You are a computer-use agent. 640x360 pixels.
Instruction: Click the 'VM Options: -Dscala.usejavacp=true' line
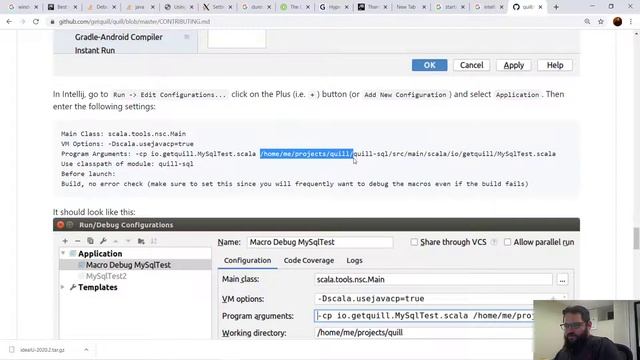pos(127,144)
